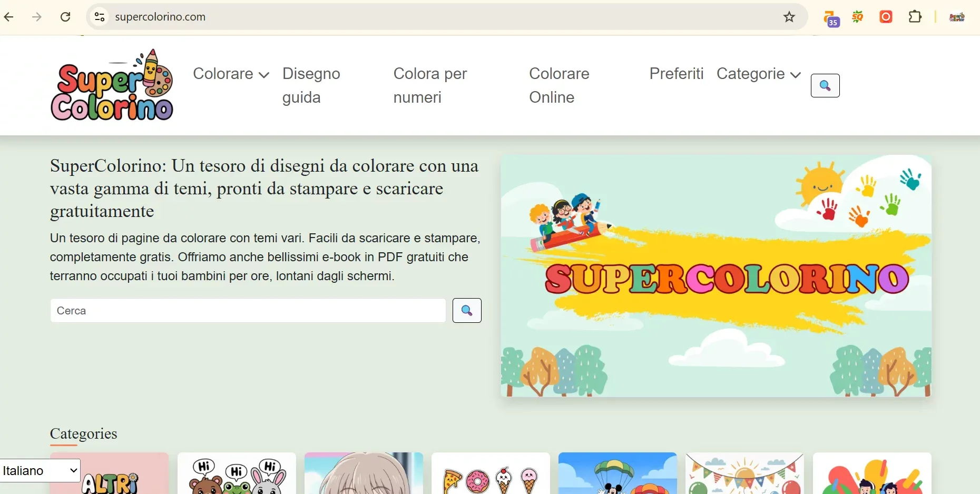Submit search with the Cerca magnifier button

(467, 310)
